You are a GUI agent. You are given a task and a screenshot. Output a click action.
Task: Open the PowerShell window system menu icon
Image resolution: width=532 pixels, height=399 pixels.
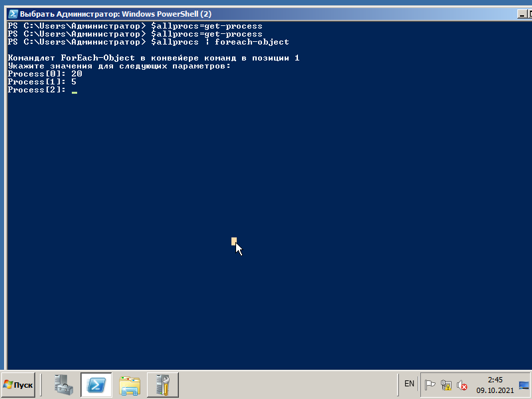pos(13,14)
